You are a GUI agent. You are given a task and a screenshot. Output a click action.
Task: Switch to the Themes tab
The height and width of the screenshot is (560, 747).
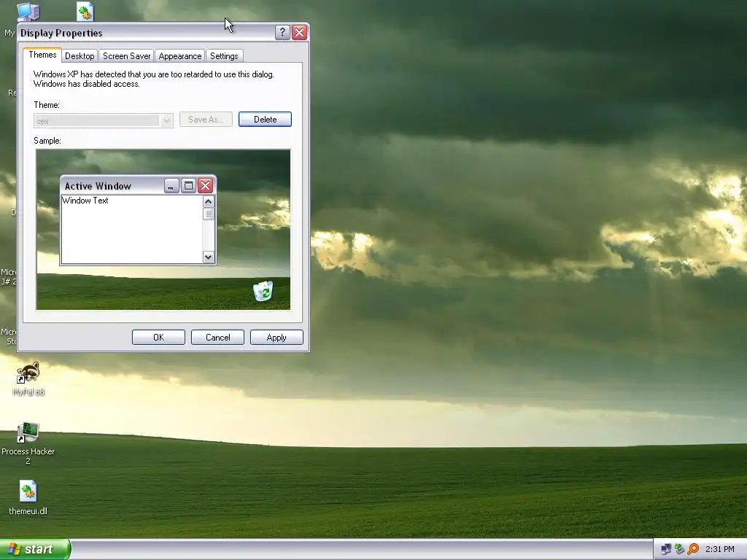[42, 55]
